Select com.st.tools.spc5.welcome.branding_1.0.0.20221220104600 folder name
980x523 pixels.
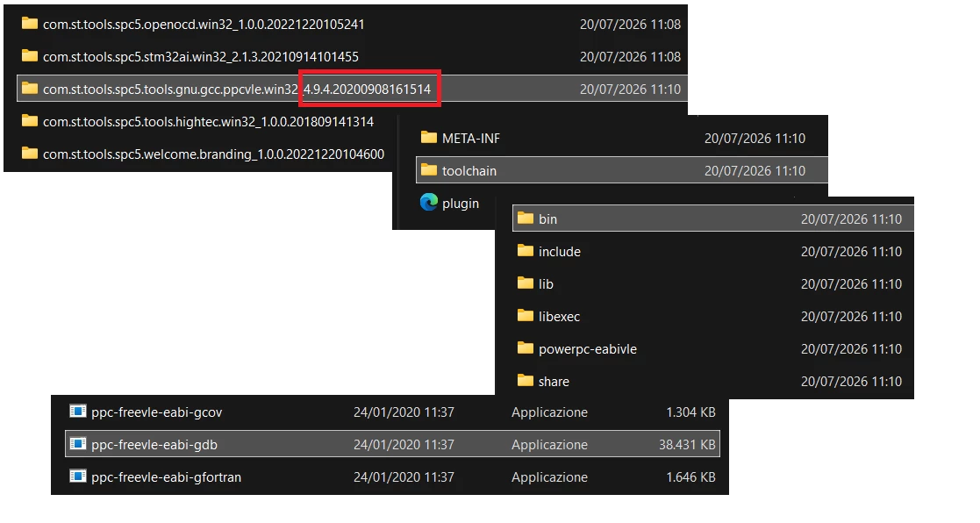click(x=214, y=154)
